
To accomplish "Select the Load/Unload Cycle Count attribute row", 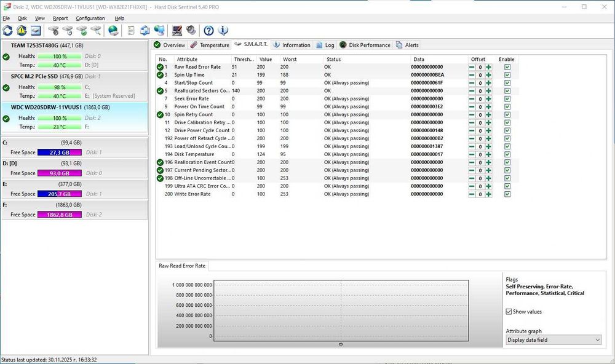I will click(337, 147).
